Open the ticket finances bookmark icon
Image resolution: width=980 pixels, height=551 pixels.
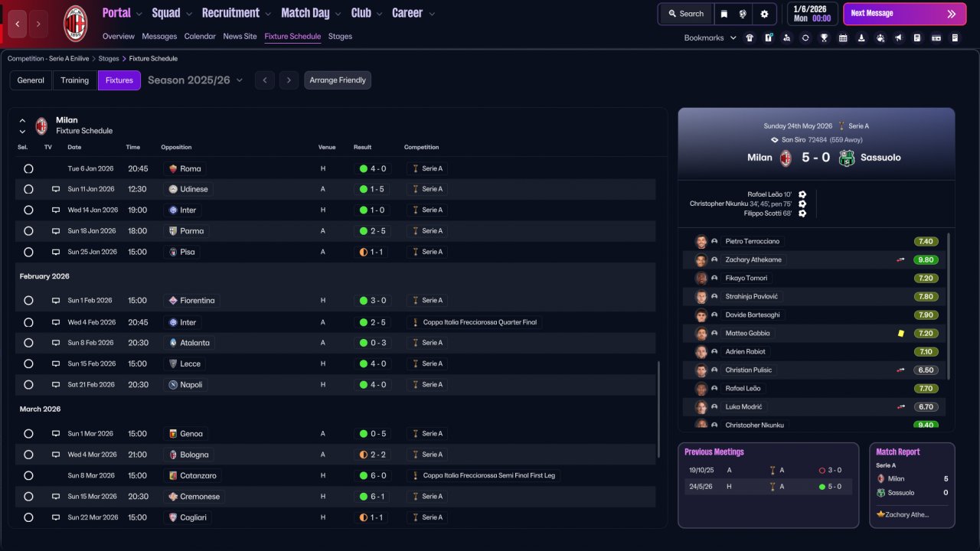coord(936,37)
